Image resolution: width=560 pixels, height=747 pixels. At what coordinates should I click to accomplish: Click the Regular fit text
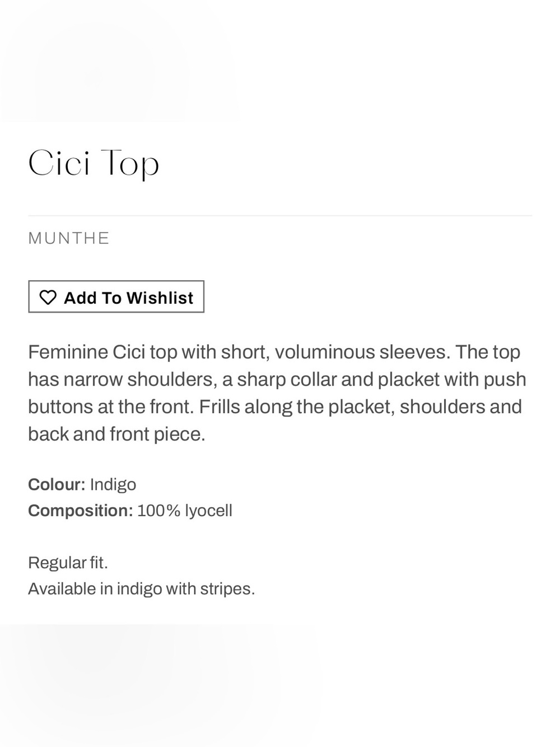point(68,563)
